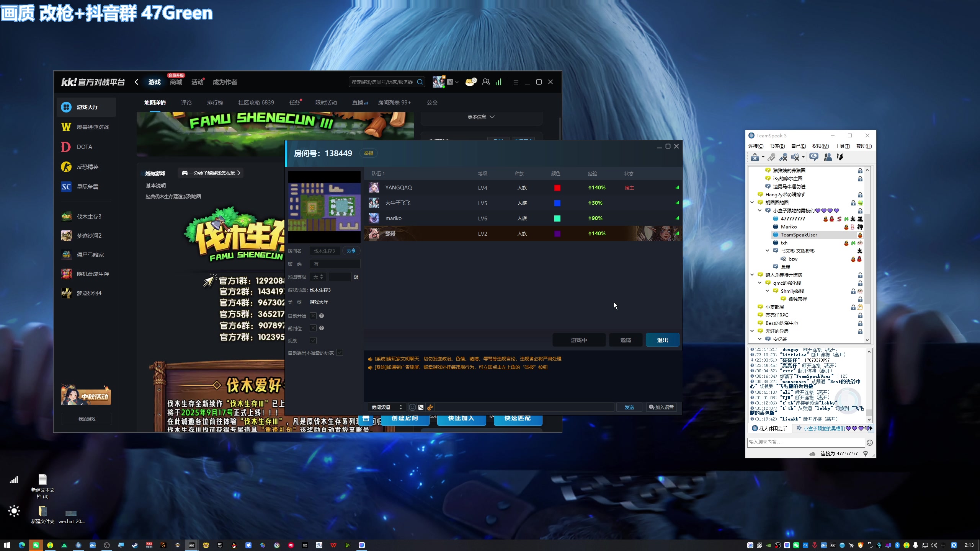Open emoji picker in room chat
Image resolution: width=980 pixels, height=551 pixels.
pyautogui.click(x=412, y=408)
